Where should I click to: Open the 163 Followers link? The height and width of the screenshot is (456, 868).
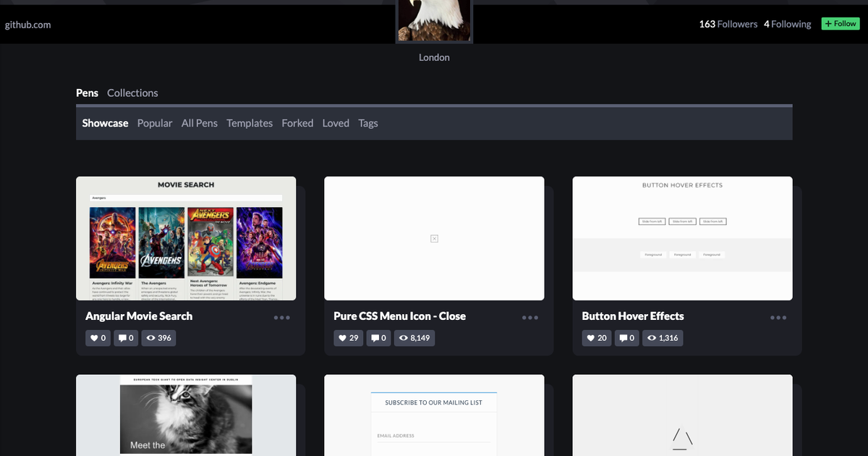coord(728,24)
